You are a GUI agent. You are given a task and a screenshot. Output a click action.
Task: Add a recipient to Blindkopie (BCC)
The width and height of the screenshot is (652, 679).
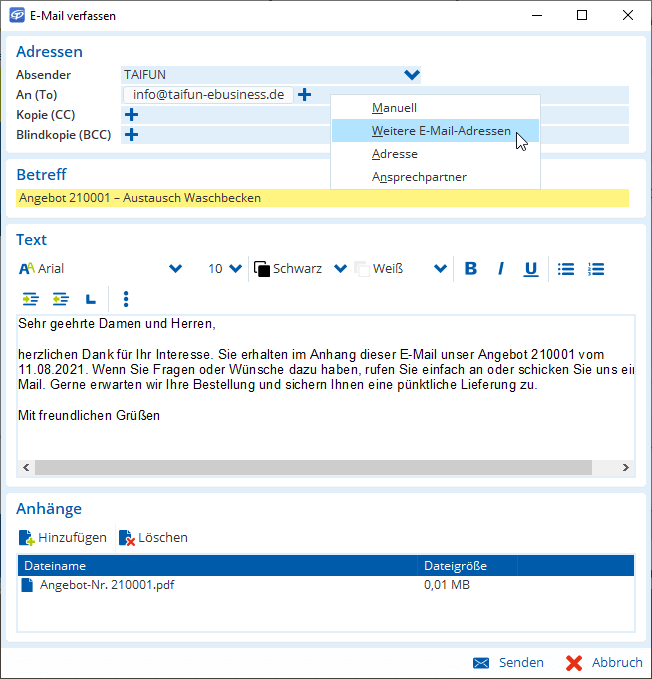pyautogui.click(x=131, y=135)
